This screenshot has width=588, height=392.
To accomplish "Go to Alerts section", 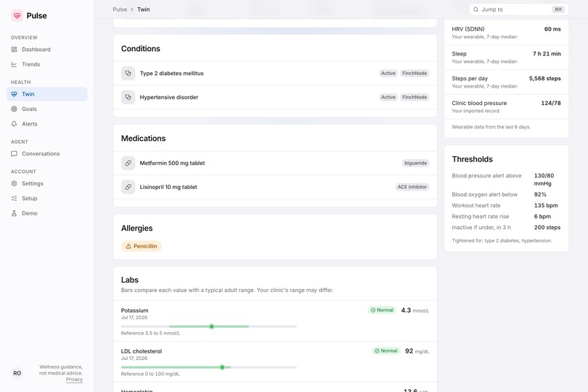I will click(47, 124).
